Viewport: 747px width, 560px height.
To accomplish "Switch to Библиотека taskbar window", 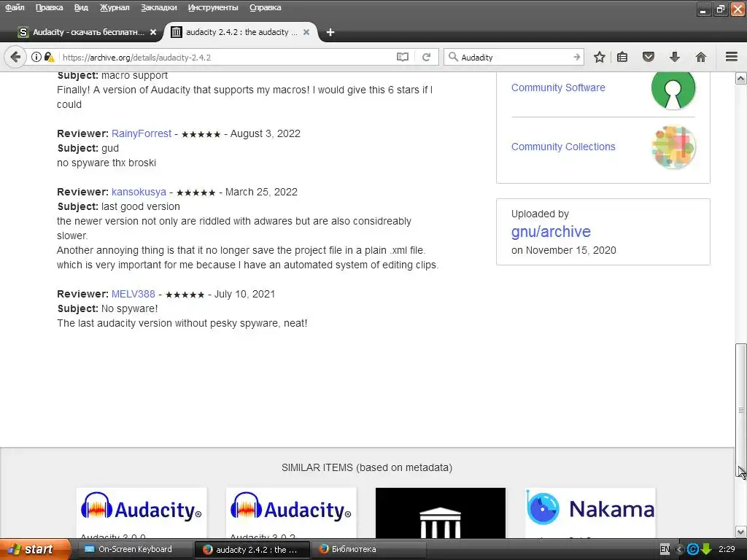I will 368,549.
